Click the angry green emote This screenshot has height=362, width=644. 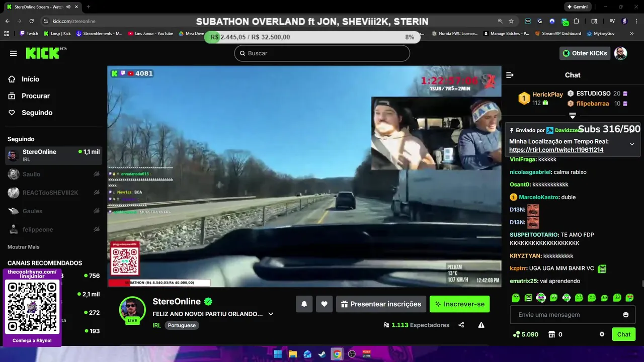tap(528, 298)
